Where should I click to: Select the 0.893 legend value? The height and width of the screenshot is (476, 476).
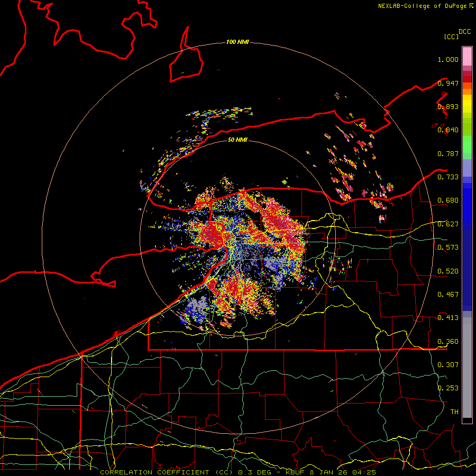click(448, 106)
